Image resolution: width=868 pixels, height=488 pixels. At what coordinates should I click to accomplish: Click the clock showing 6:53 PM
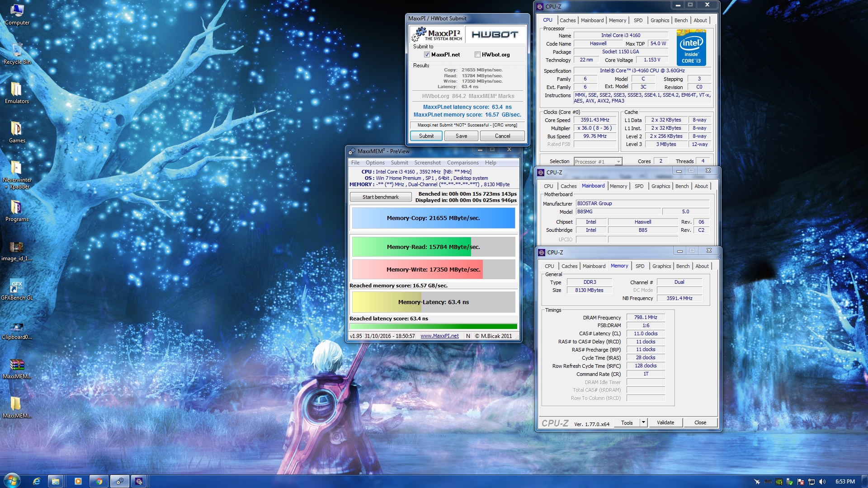pos(844,482)
